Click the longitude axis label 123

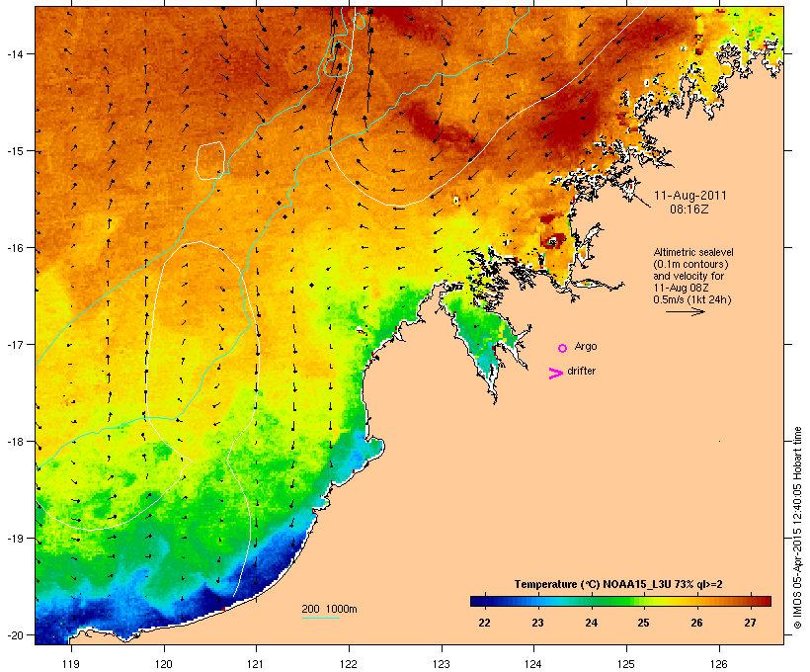point(442,664)
